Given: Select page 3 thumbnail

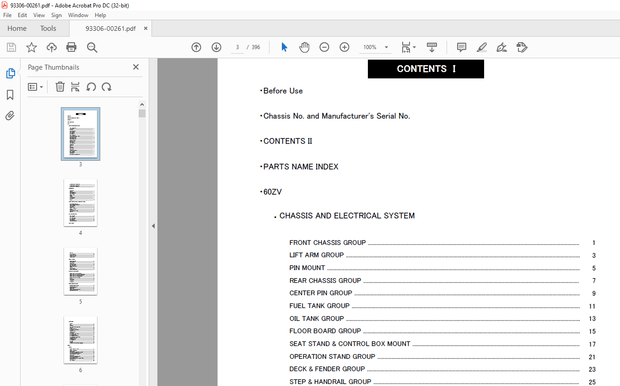Looking at the screenshot, I should tap(80, 134).
